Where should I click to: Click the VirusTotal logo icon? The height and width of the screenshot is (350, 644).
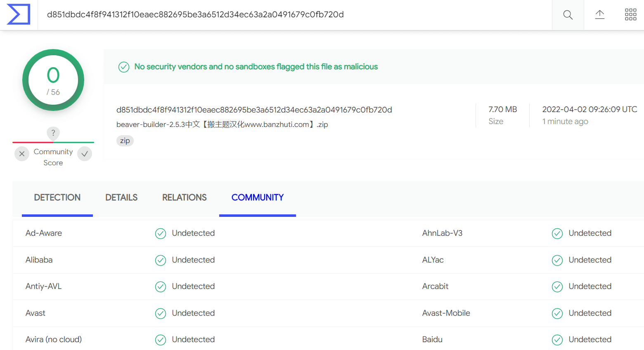19,14
